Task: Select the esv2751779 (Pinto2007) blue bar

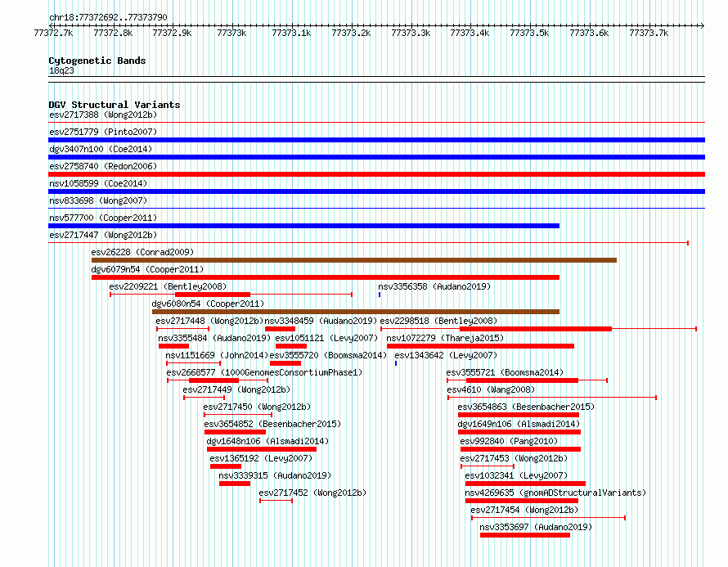Action: [376, 140]
